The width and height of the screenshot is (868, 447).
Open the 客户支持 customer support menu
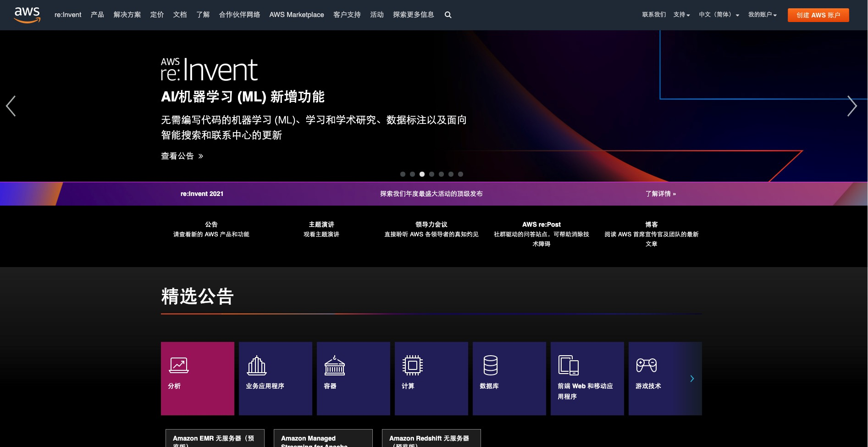pyautogui.click(x=347, y=15)
